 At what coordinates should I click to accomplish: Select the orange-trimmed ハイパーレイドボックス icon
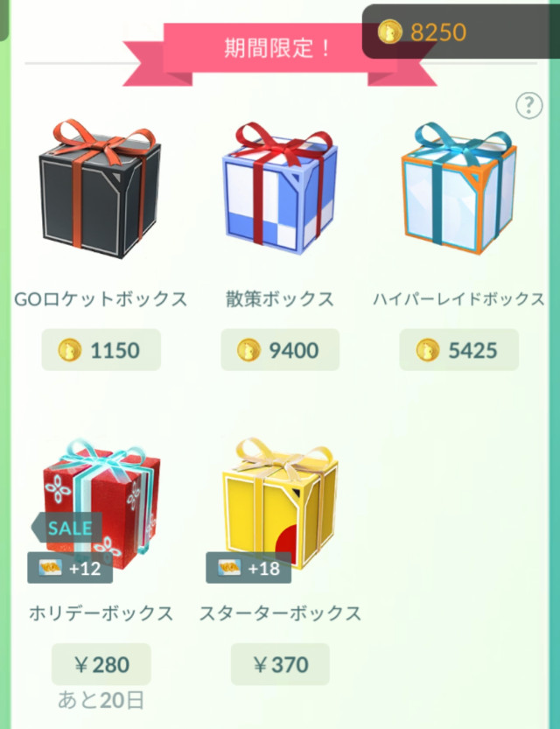(x=458, y=188)
